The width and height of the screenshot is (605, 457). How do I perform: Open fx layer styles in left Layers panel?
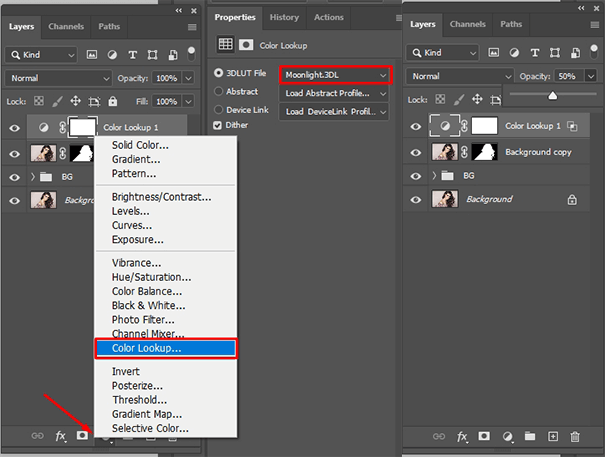pos(60,436)
